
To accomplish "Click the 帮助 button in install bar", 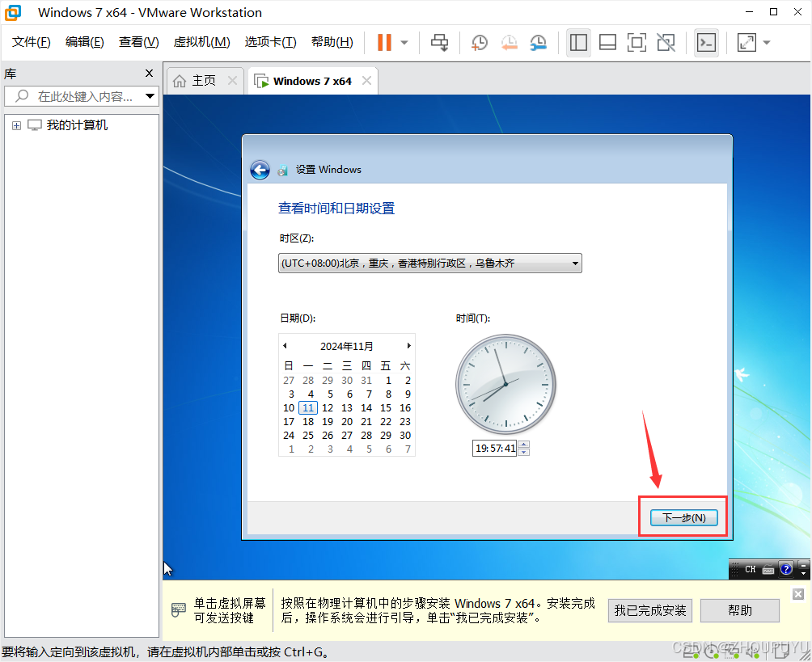I will 739,611.
